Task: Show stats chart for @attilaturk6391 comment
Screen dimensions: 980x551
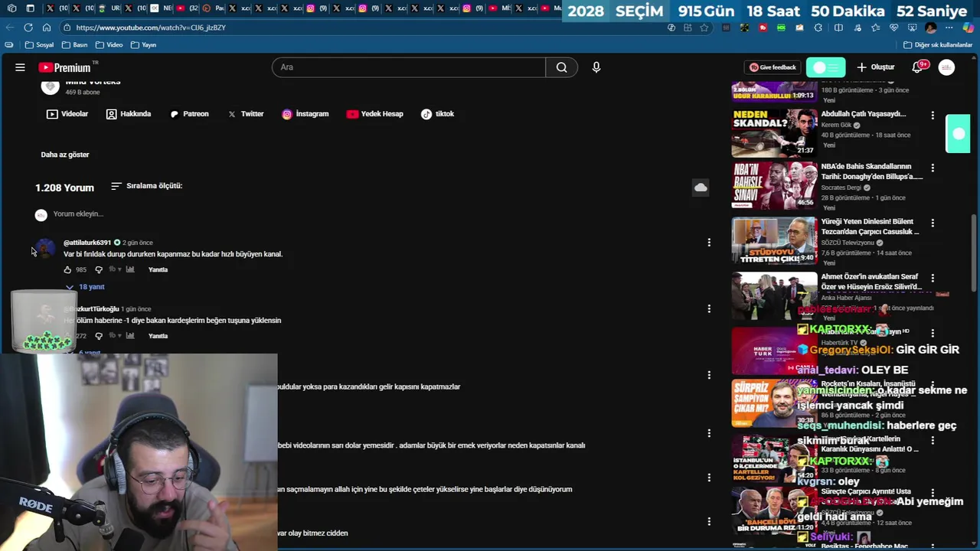Action: (130, 269)
